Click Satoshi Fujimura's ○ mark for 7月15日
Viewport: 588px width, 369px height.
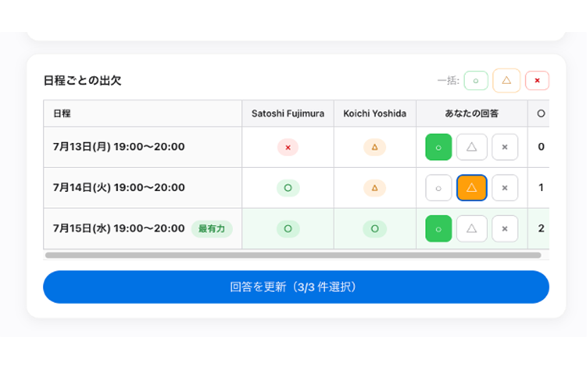(288, 228)
